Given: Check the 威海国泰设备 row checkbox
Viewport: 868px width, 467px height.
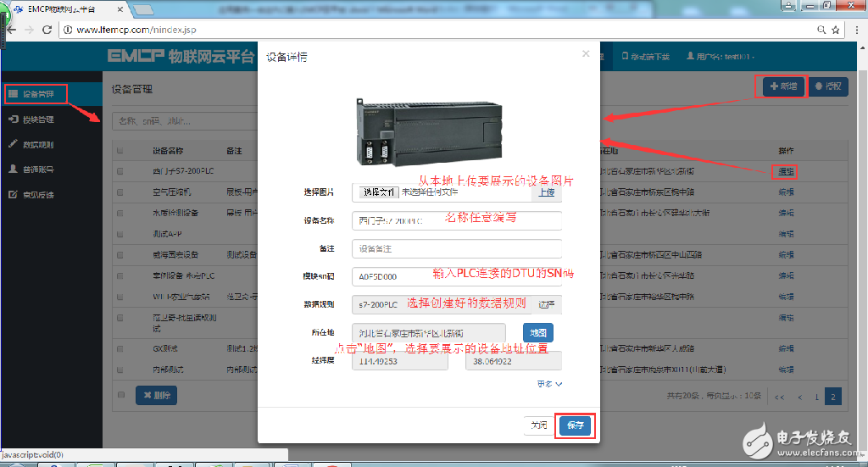Looking at the screenshot, I should click(x=120, y=255).
